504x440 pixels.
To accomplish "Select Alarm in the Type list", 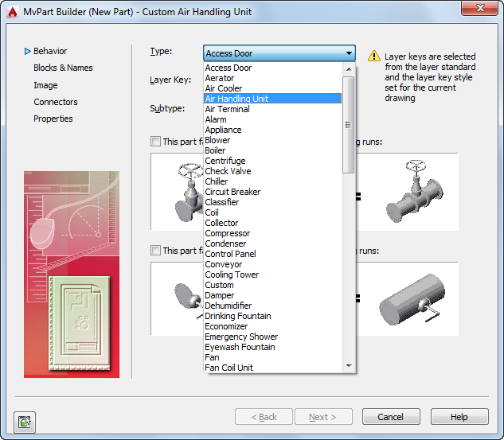I will coord(273,119).
